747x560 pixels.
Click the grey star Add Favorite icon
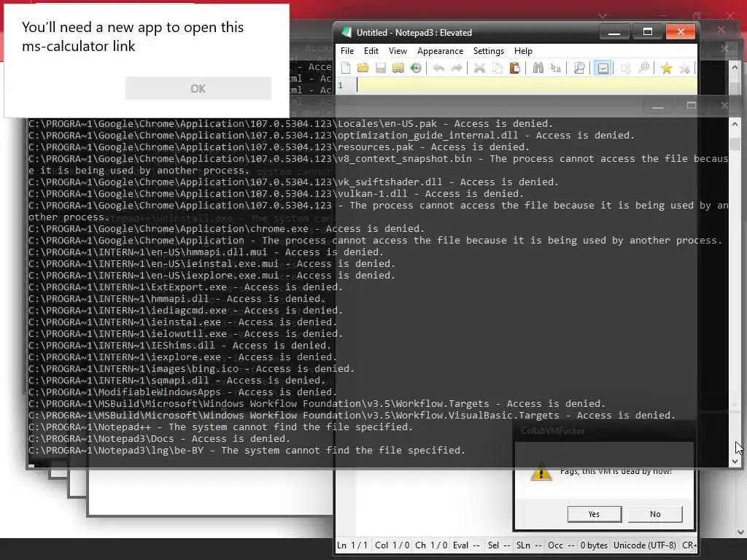684,68
